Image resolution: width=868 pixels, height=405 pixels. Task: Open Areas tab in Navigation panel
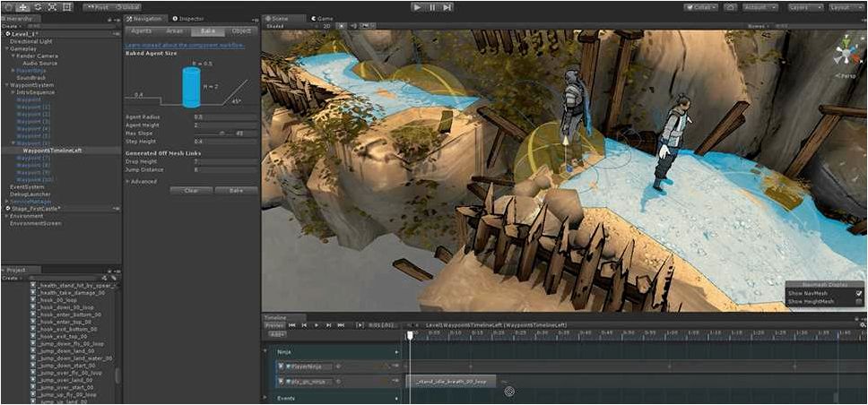174,31
